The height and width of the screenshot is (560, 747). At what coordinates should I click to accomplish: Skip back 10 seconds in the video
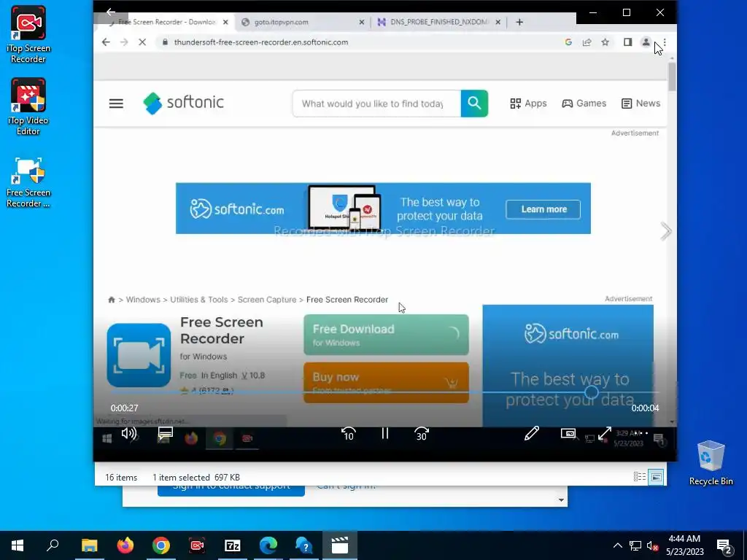click(x=348, y=433)
